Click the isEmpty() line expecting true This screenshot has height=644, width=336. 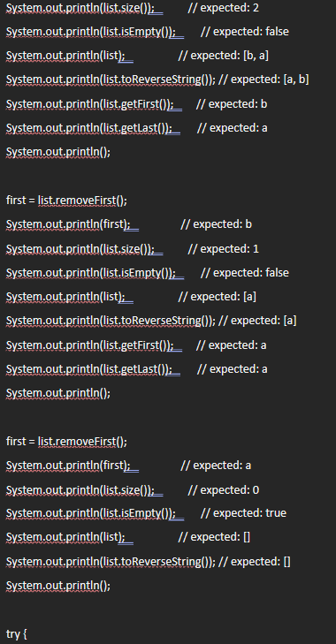(x=146, y=513)
